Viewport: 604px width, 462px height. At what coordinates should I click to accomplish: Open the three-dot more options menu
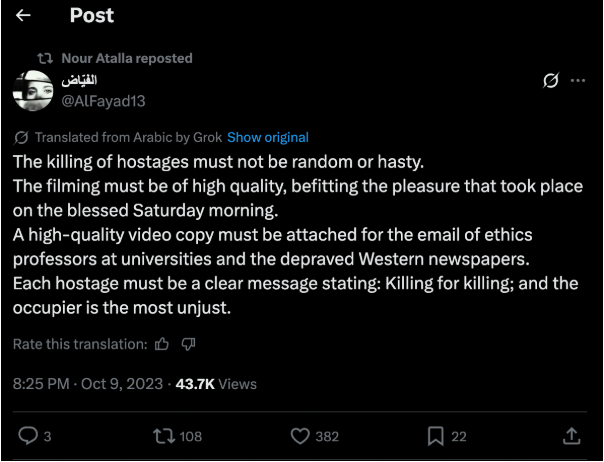coord(578,81)
